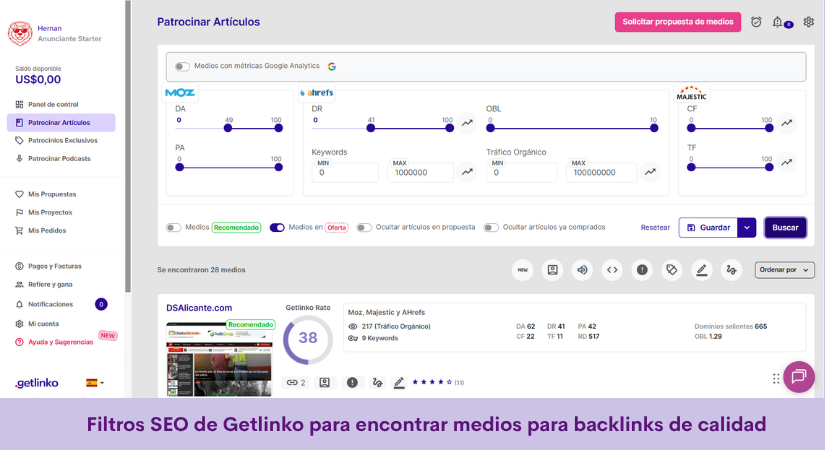825x450 pixels.
Task: Filter by exclamation warning icon
Action: pos(642,270)
